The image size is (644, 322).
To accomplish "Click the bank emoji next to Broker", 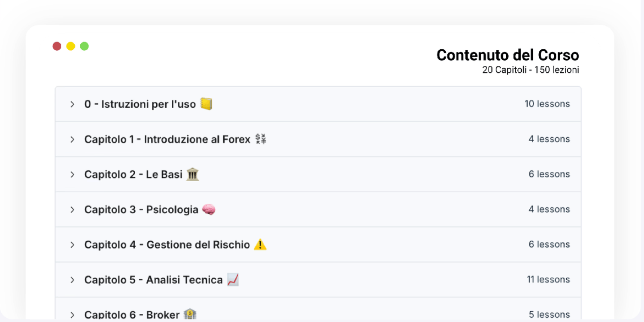I will click(190, 314).
